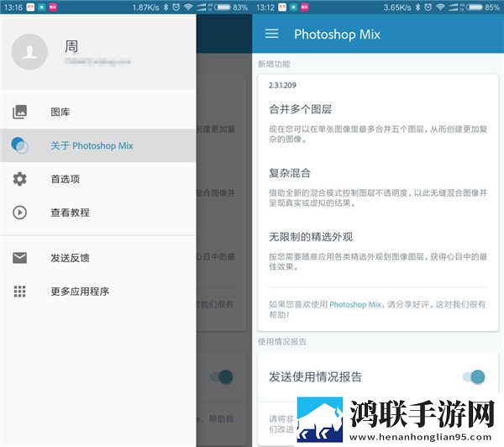Tap the blurred email under 周
This screenshot has width=504, height=447.
(97, 61)
